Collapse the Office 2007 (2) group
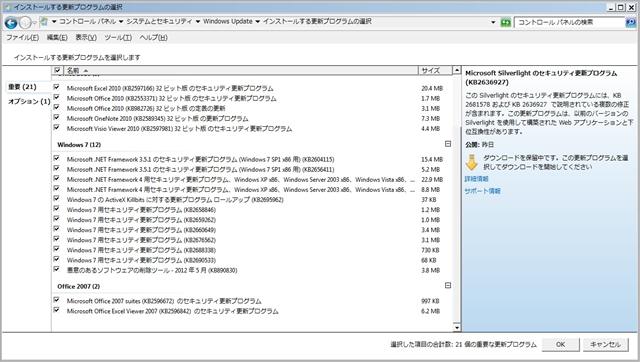 pos(448,286)
